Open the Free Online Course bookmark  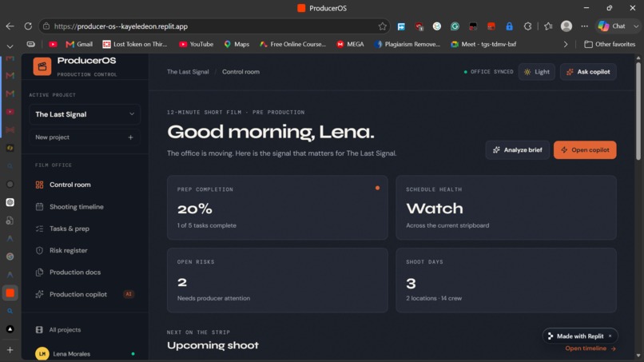[293, 44]
